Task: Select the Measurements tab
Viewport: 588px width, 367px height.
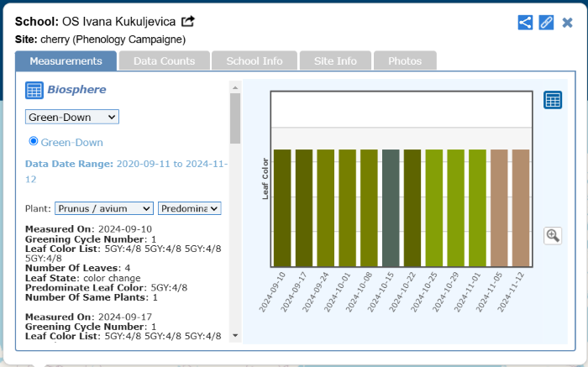Action: click(x=66, y=61)
